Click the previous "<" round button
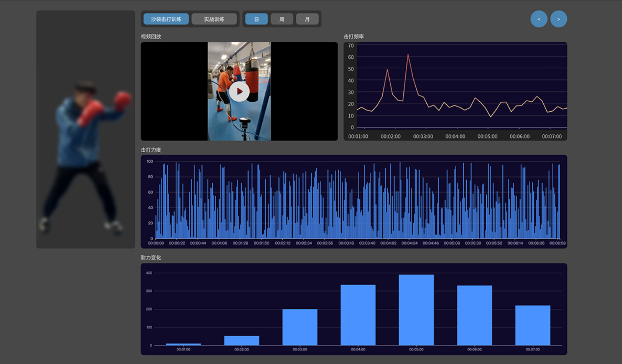 [539, 19]
